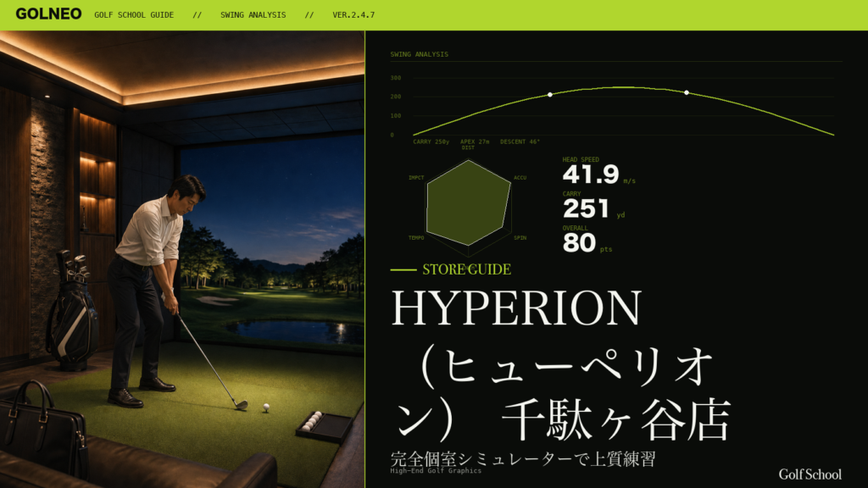This screenshot has height=488, width=868.
Task: Click the golfer simulator photo
Action: [182, 259]
